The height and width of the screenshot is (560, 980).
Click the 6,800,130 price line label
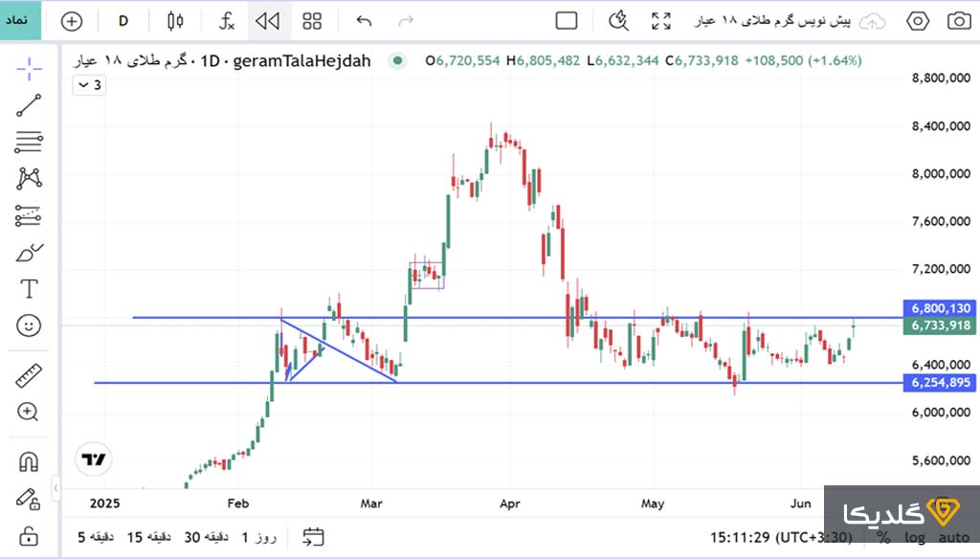click(941, 308)
